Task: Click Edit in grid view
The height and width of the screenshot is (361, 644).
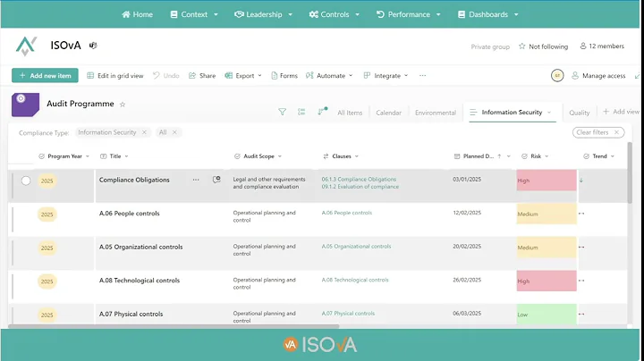Action: click(114, 76)
